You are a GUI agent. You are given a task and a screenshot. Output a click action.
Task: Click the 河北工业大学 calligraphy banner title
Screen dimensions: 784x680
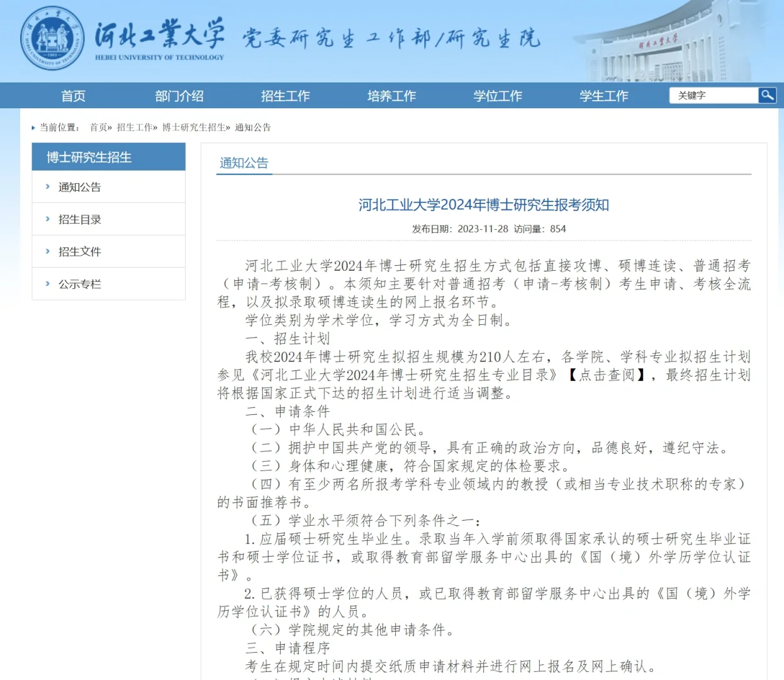tap(160, 32)
